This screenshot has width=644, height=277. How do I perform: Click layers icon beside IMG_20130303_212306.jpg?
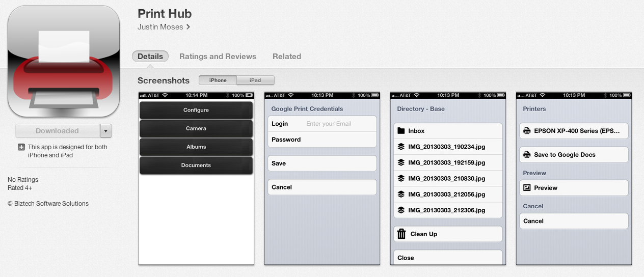pyautogui.click(x=401, y=210)
